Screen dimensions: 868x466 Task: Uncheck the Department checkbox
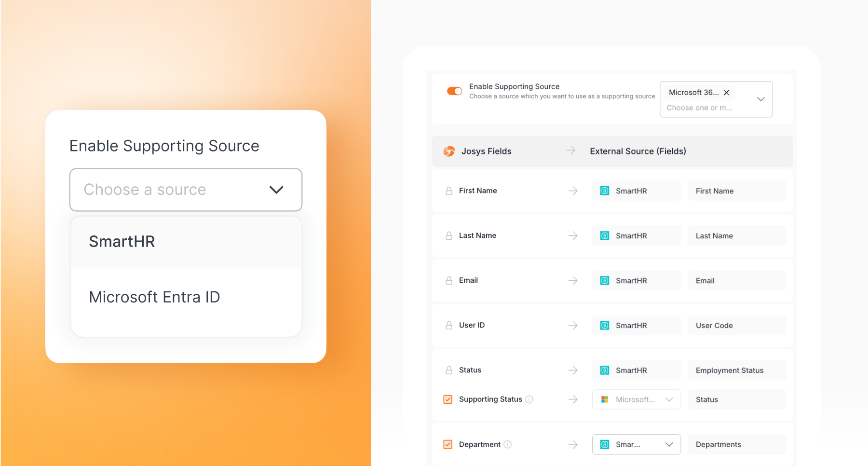[x=448, y=445]
